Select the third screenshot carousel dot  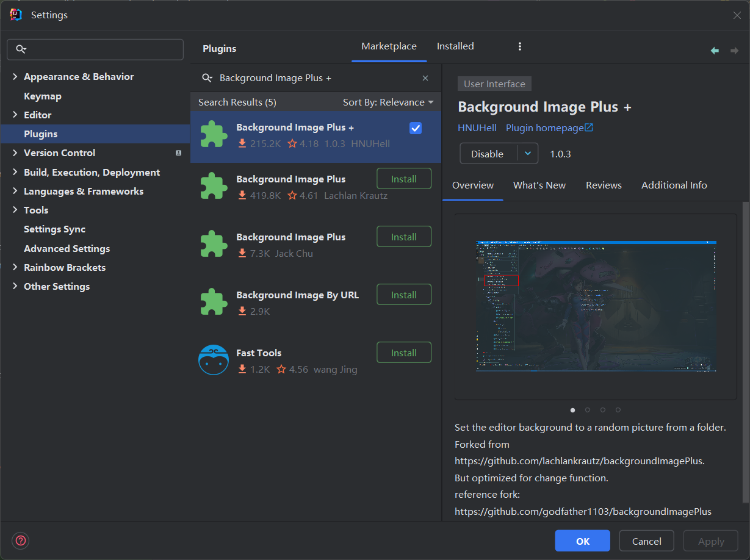(x=603, y=410)
